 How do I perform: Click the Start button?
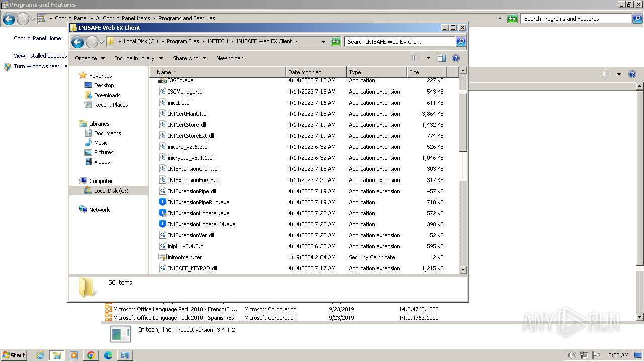[x=14, y=355]
